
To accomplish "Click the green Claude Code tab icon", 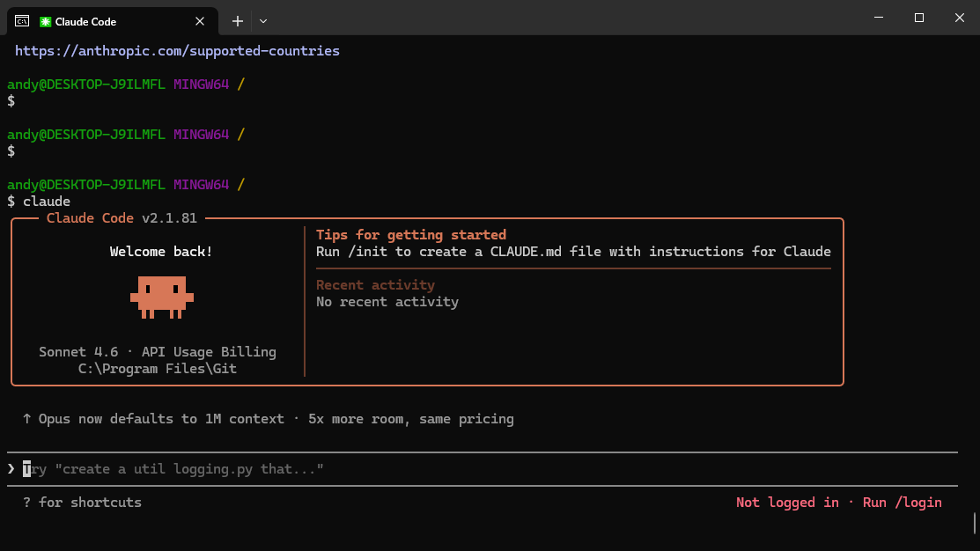I will tap(46, 21).
